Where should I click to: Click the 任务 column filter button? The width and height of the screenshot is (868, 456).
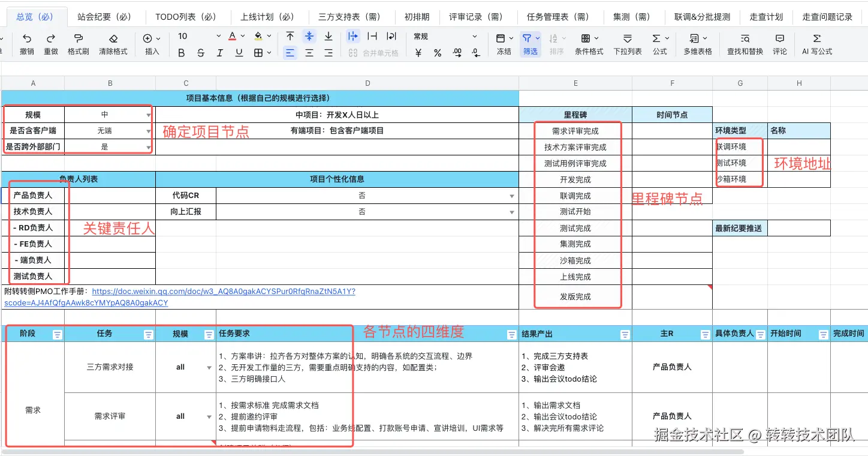[x=149, y=334]
